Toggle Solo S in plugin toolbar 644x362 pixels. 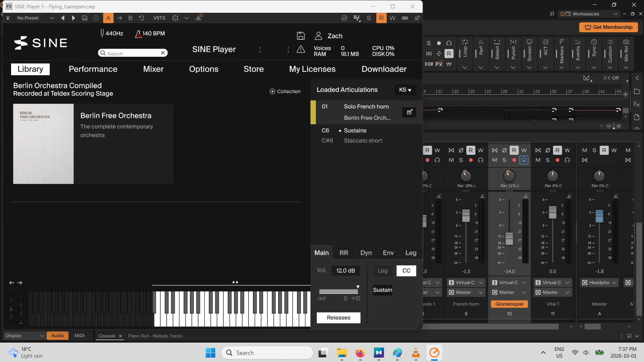[x=369, y=18]
